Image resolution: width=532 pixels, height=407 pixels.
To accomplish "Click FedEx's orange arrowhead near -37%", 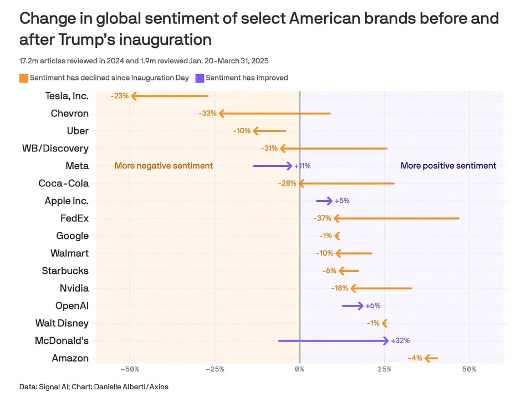I will (336, 218).
